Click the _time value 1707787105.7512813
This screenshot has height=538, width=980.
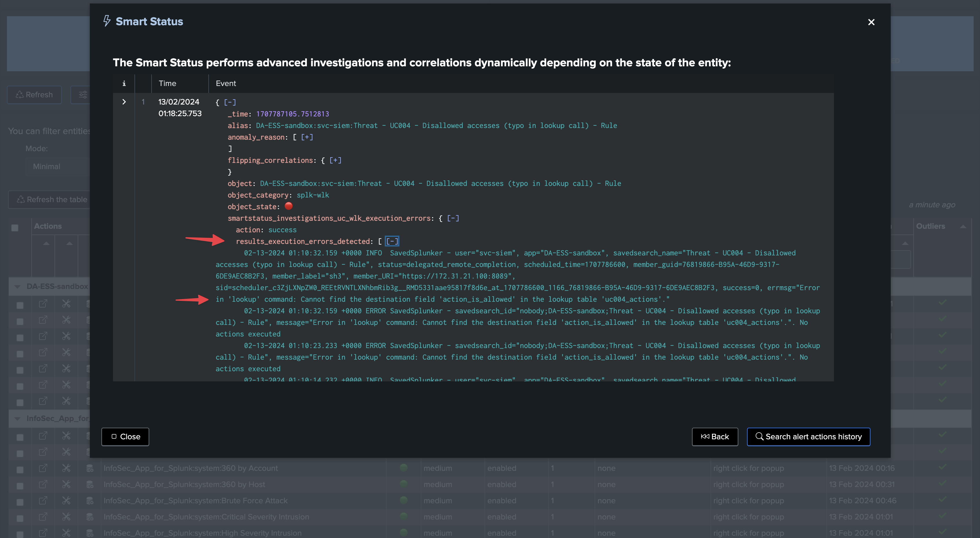click(x=293, y=114)
